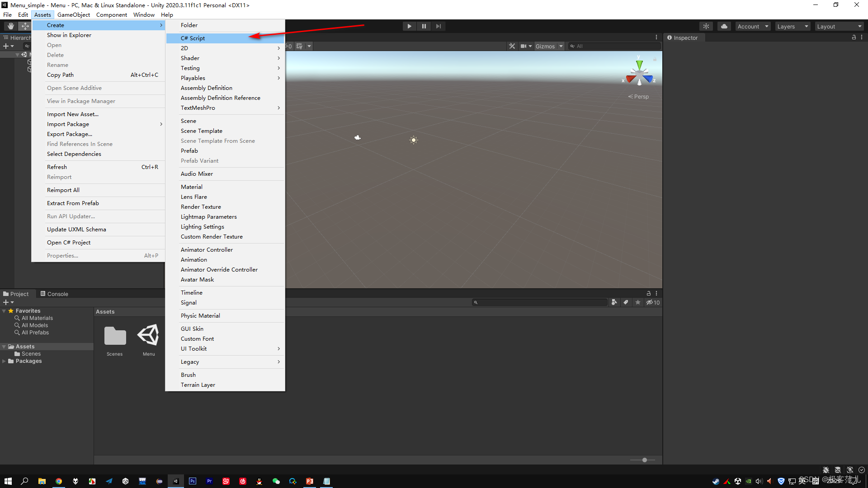This screenshot has height=488, width=868.
Task: Toggle hidden packages visibility count
Action: pos(653,303)
